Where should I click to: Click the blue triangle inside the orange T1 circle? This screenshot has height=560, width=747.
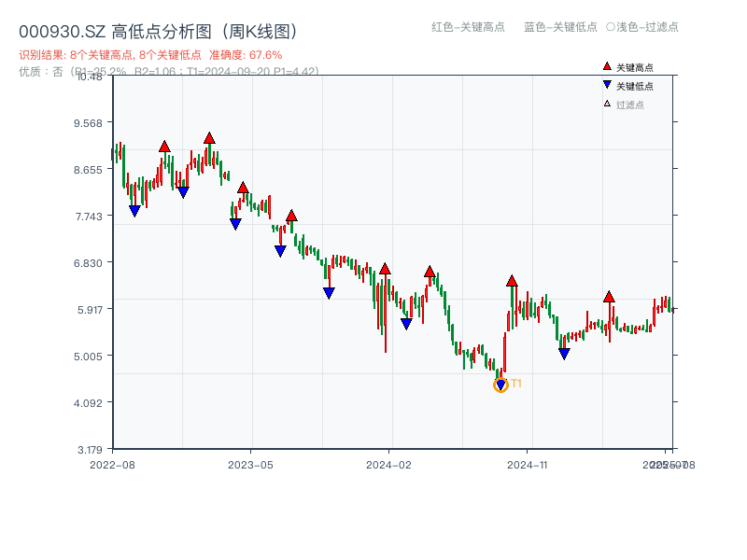[500, 385]
